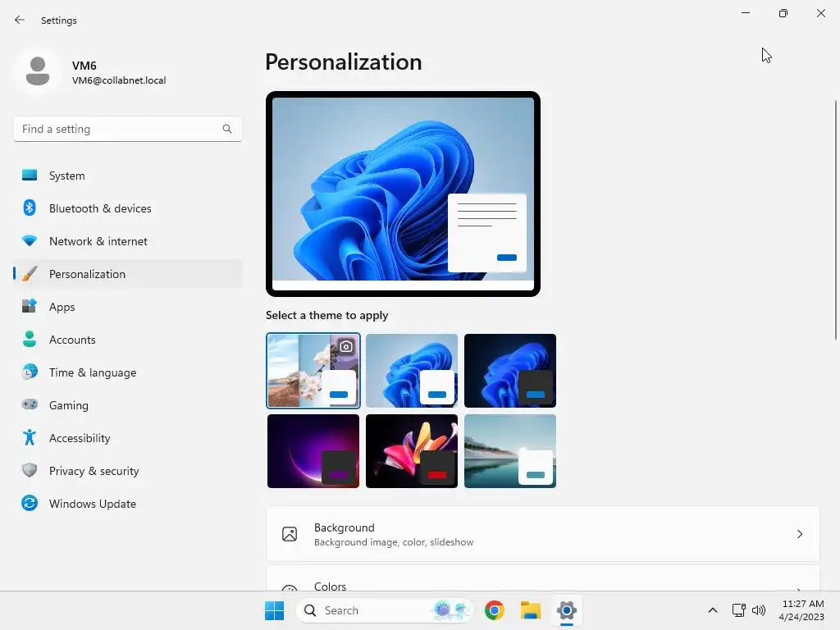
Task: Open File Explorer from taskbar
Action: click(531, 610)
